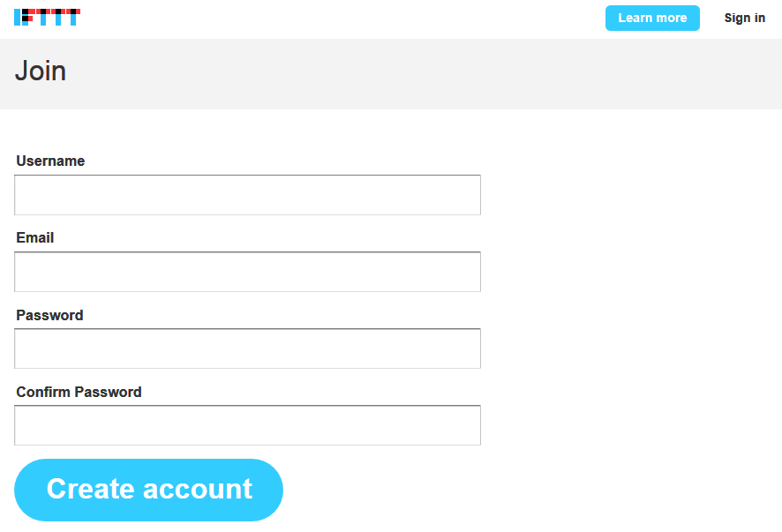782x532 pixels.
Task: Place cursor in the Email field
Action: pos(247,272)
